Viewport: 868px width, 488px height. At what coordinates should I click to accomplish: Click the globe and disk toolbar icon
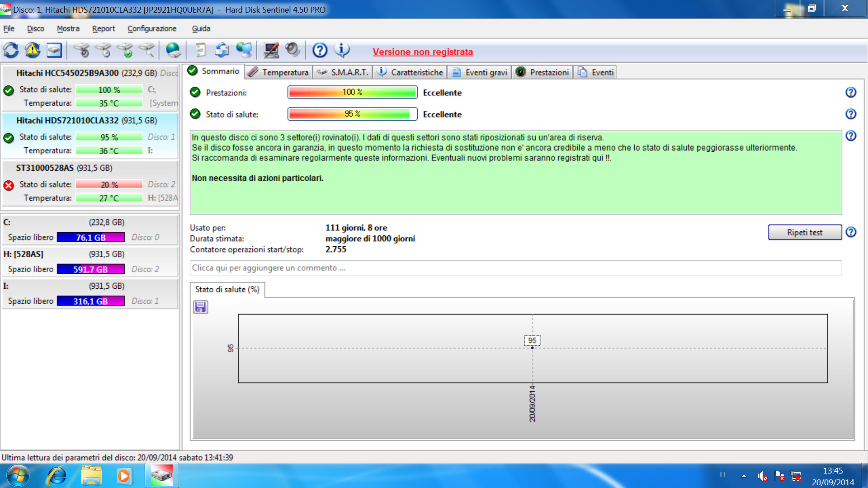[173, 50]
